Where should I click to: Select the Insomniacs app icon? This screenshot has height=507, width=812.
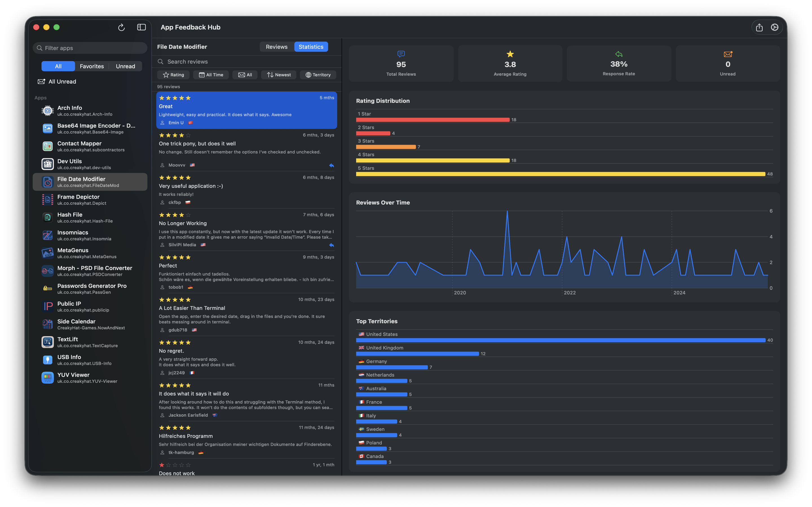(47, 235)
